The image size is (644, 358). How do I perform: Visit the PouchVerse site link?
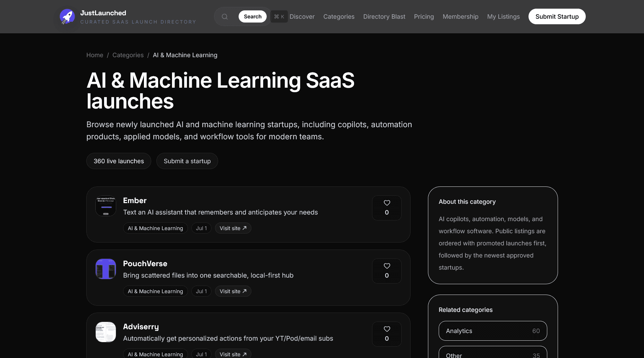[233, 291]
